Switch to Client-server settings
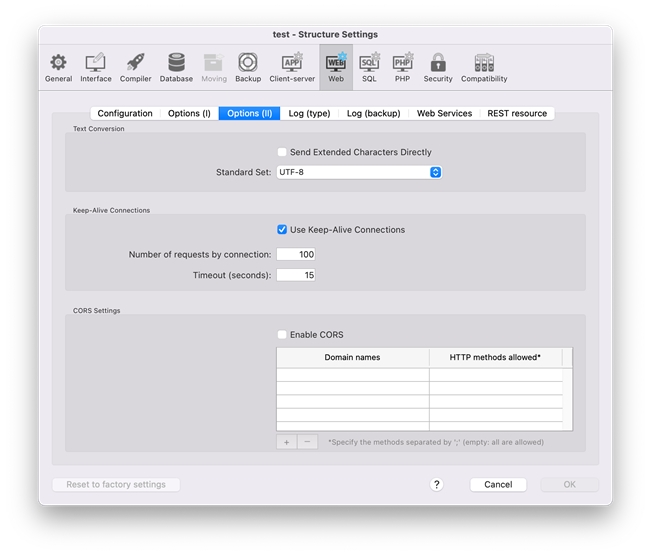This screenshot has width=650, height=555. [x=292, y=66]
